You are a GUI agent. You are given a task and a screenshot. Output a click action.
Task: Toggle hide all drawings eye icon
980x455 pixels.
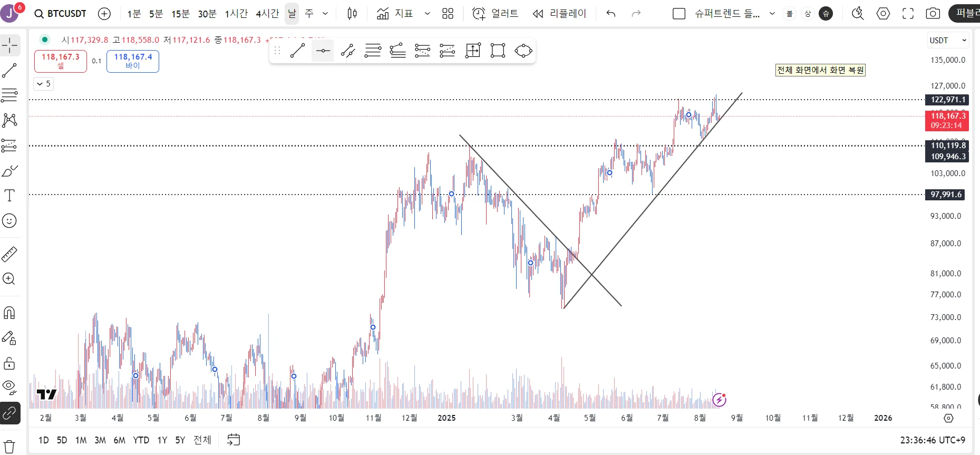tap(9, 388)
